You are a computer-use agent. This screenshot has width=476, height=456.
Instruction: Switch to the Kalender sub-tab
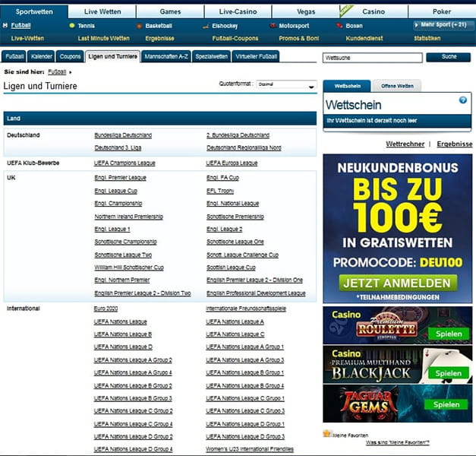coord(41,56)
